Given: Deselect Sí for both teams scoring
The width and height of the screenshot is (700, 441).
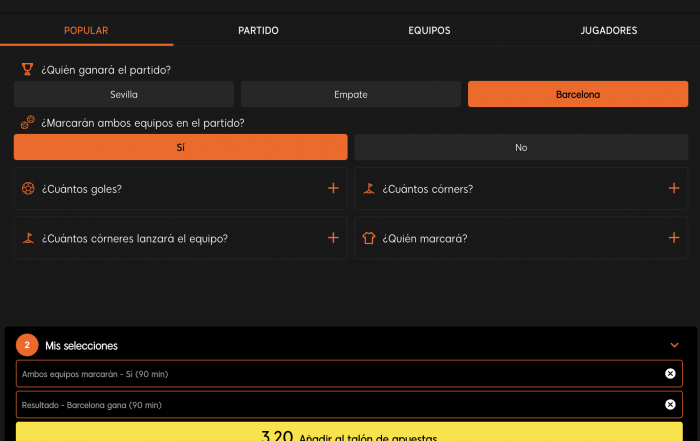Looking at the screenshot, I should click(180, 147).
